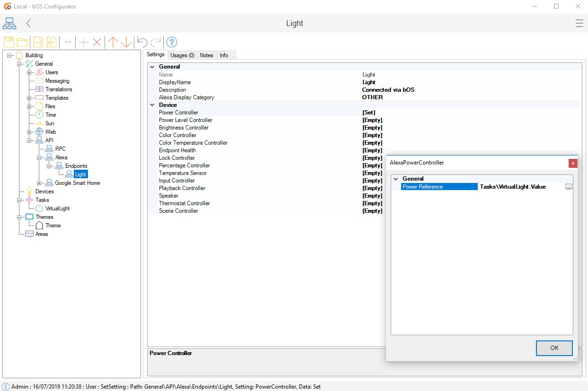Expand the Google Smart Home node
This screenshot has width=588, height=391.
pos(39,183)
